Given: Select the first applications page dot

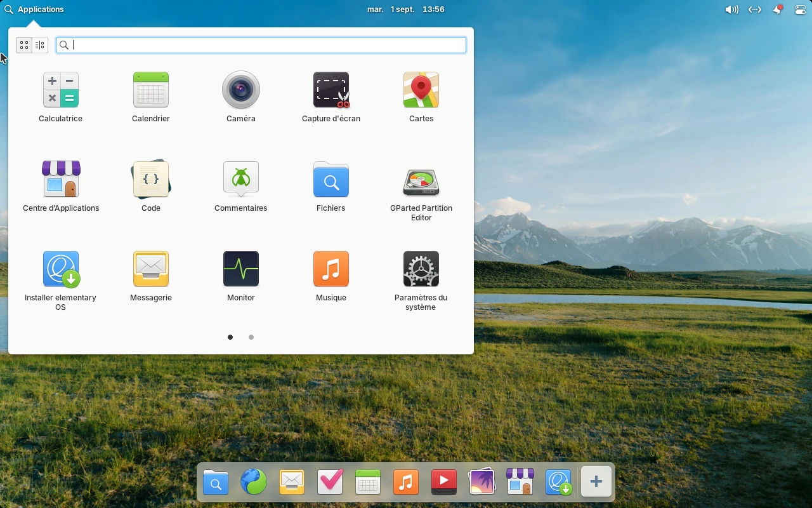Looking at the screenshot, I should pos(230,337).
